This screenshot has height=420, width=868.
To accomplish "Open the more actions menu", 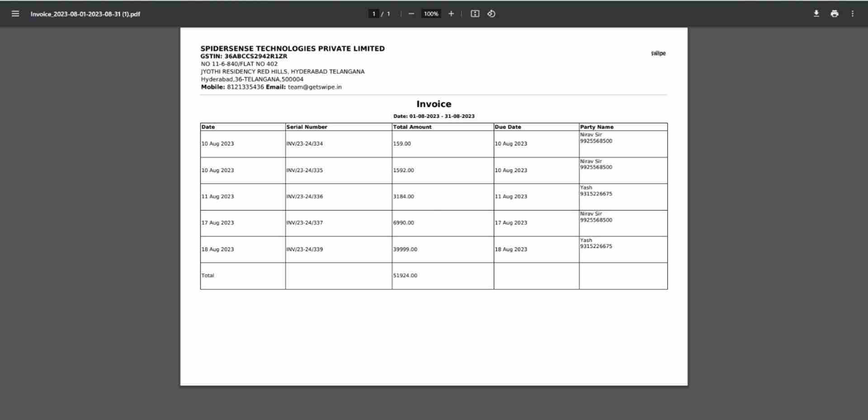I will [853, 14].
